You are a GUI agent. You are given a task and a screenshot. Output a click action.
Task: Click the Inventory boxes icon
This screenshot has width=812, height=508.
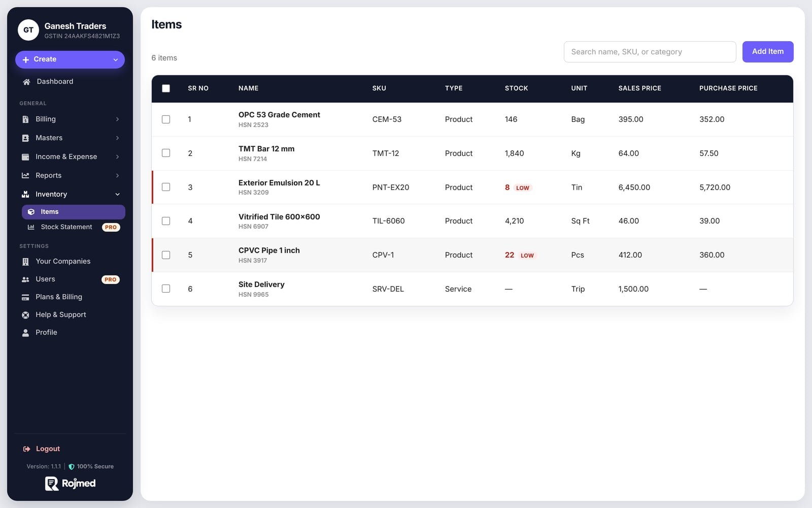pos(25,195)
